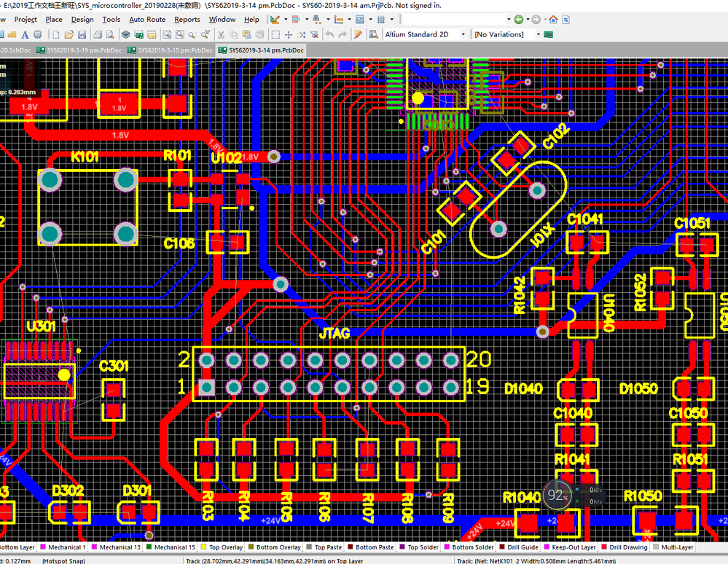Click the Paste clipboard icon
This screenshot has width=728, height=564.
click(x=246, y=34)
